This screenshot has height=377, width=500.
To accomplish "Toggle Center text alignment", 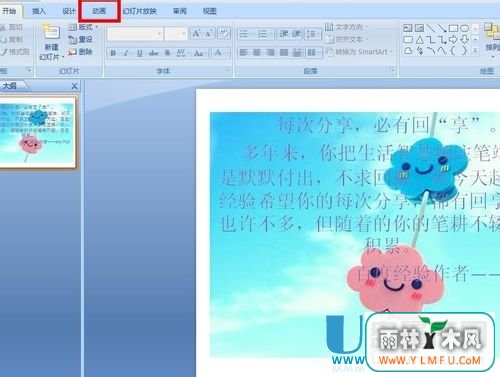I will coord(257,53).
